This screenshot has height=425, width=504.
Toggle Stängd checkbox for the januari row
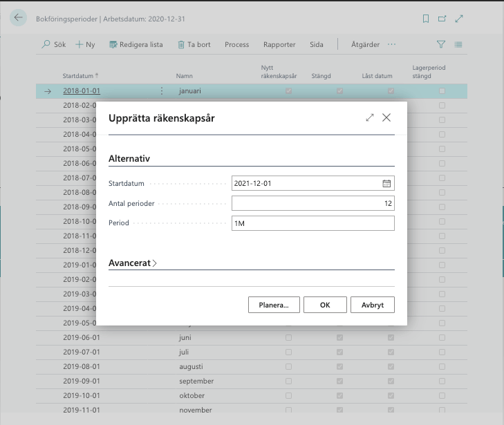339,91
